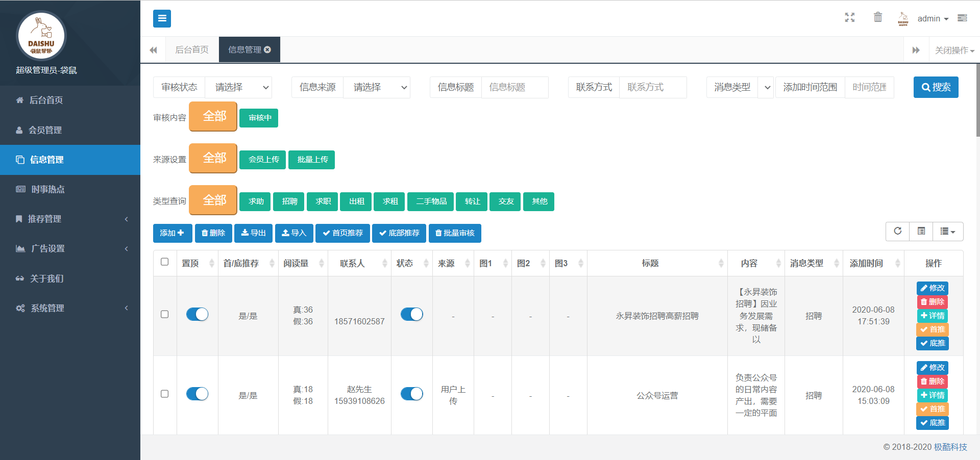
Task: Sort table by 联系人 column
Action: (359, 263)
